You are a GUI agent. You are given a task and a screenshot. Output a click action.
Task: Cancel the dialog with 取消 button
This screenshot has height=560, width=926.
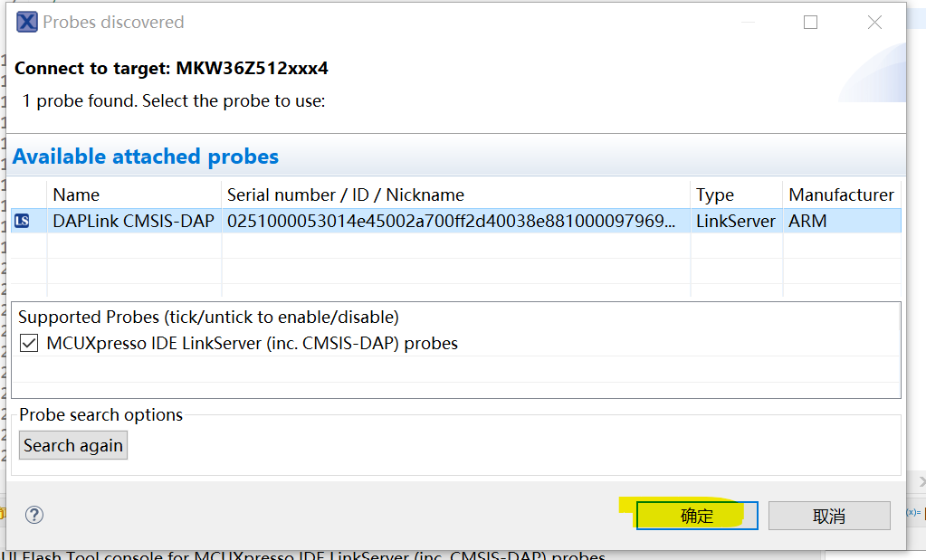click(x=829, y=516)
